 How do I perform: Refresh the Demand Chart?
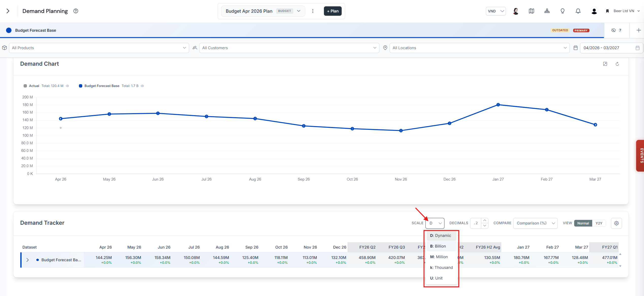617,64
